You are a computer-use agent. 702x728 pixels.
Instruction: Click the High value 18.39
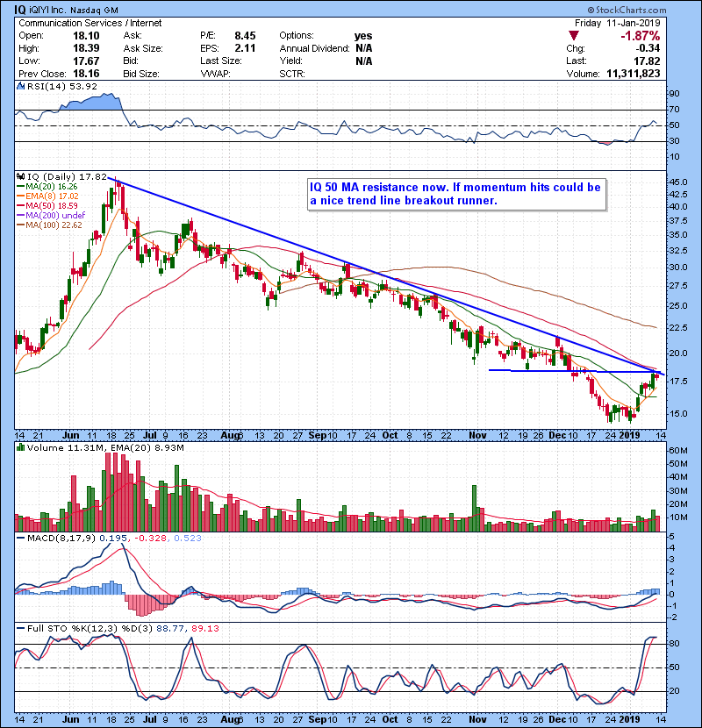pos(86,48)
